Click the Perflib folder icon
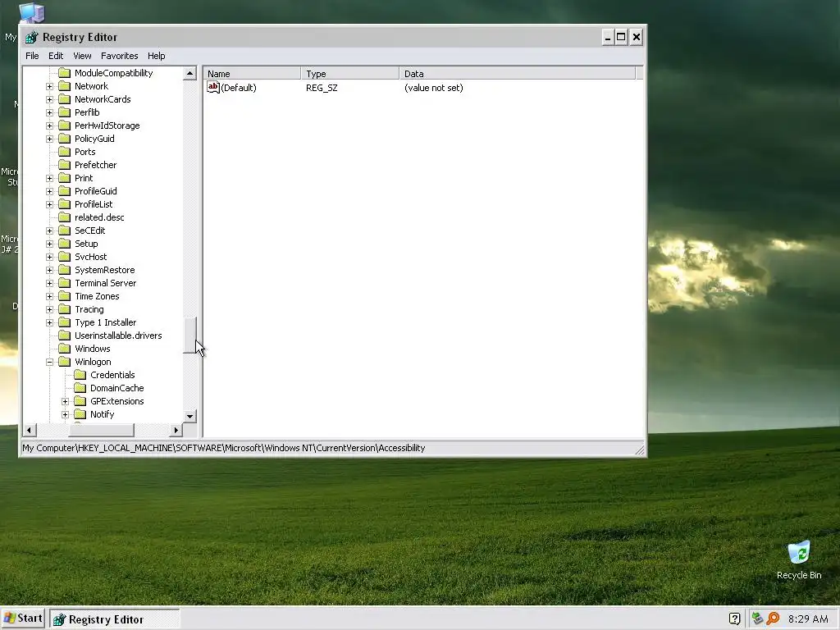 pyautogui.click(x=64, y=112)
